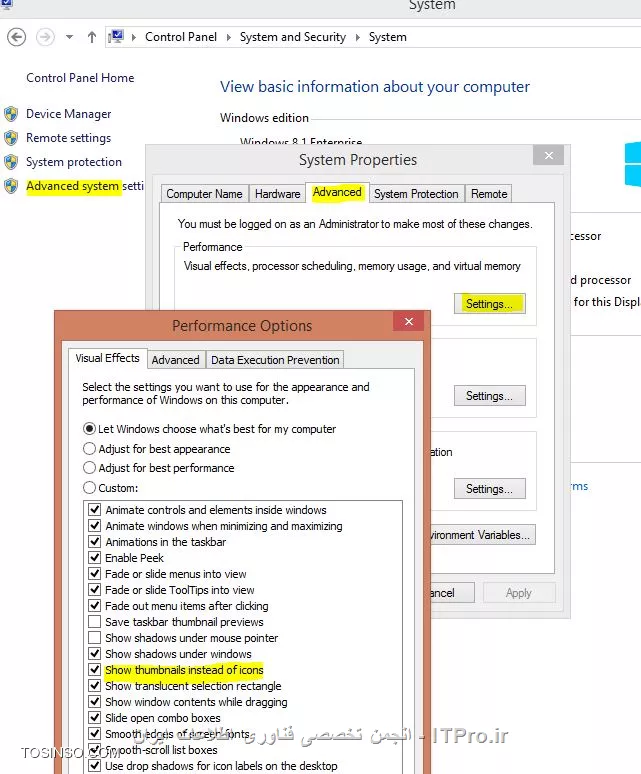Enable Save taskbar thumbnail previews

(95, 621)
